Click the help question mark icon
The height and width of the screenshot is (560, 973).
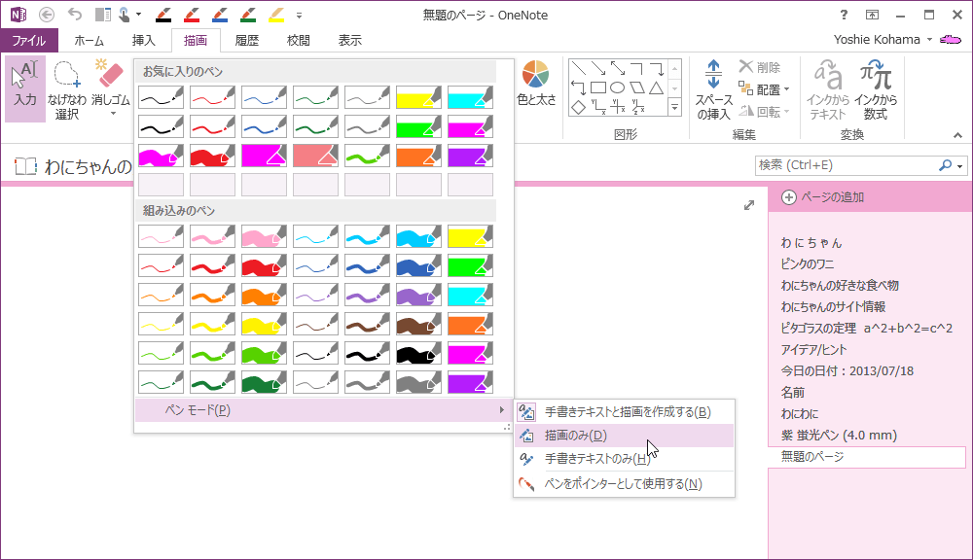[x=844, y=15]
